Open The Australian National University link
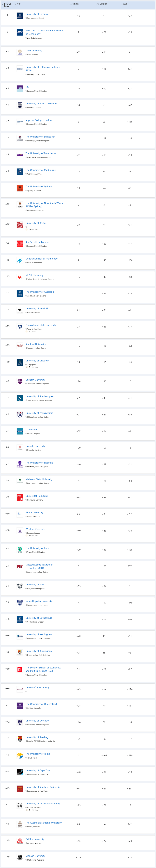This screenshot has height=868, width=156. (x=44, y=823)
